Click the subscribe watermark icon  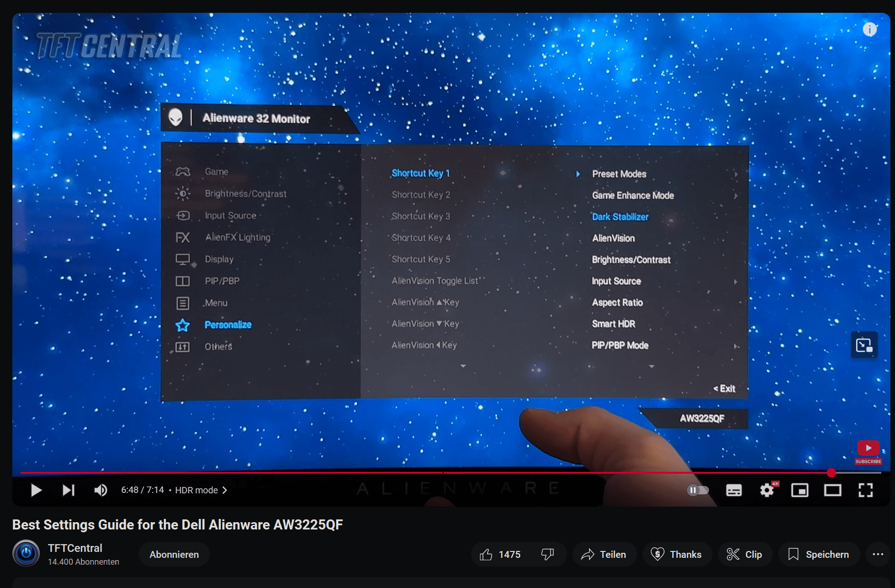(x=868, y=453)
